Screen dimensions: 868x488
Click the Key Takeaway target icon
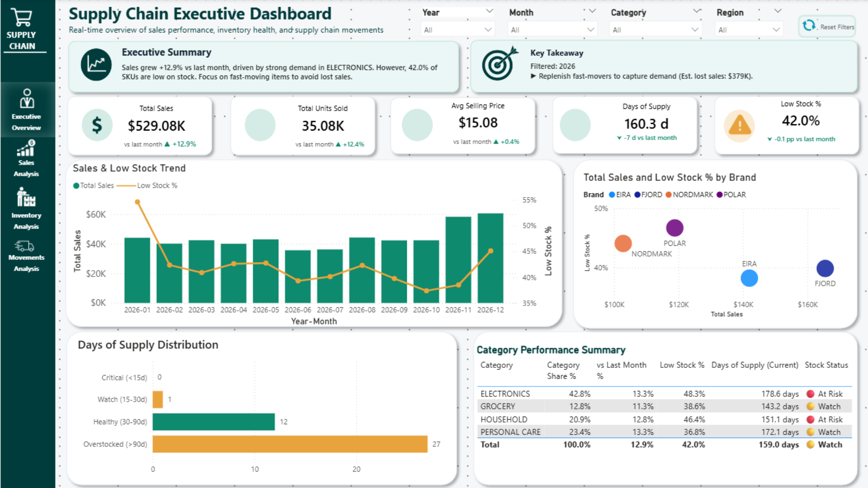[x=499, y=64]
